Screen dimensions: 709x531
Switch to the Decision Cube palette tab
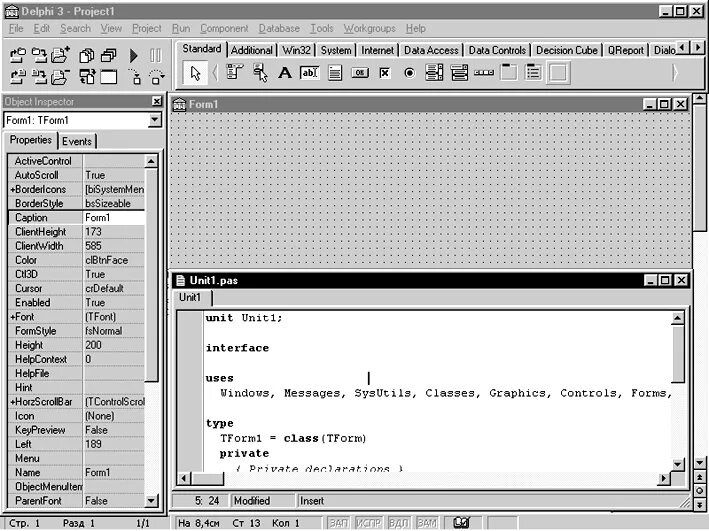click(567, 50)
